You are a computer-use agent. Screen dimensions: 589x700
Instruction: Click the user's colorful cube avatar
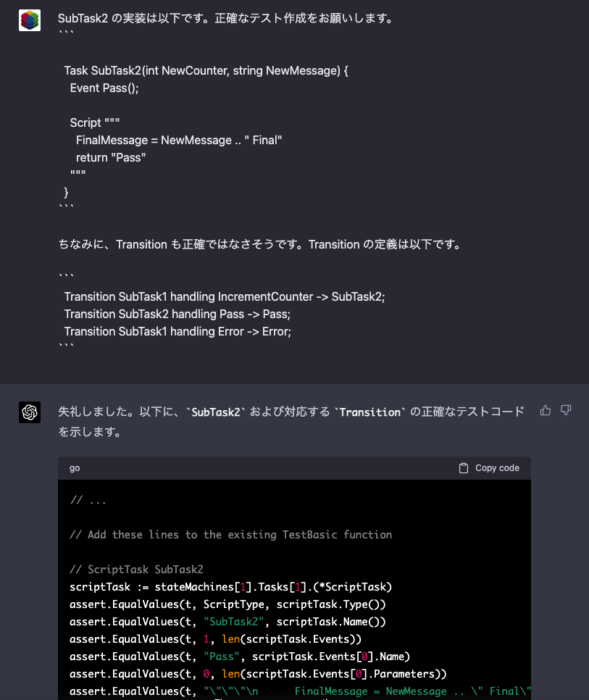30,20
